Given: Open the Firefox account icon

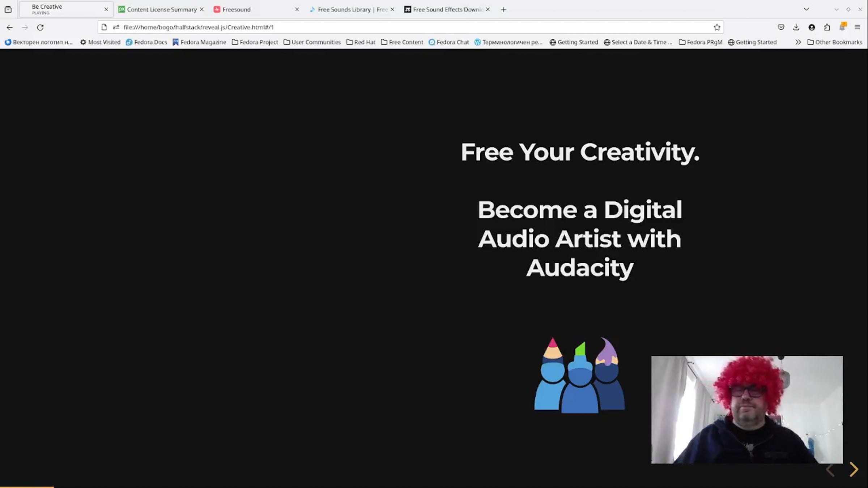Looking at the screenshot, I should [x=812, y=27].
